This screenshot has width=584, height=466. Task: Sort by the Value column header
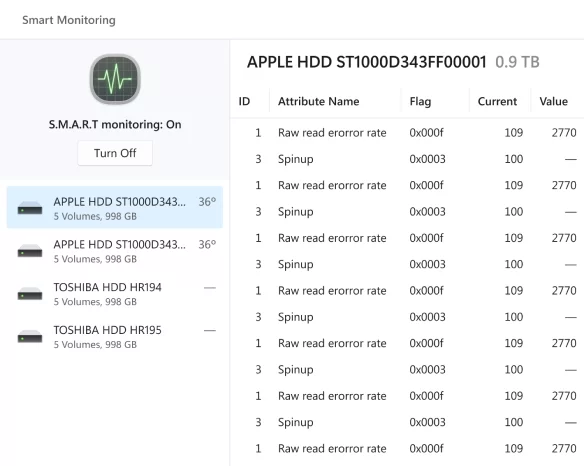pyautogui.click(x=553, y=101)
